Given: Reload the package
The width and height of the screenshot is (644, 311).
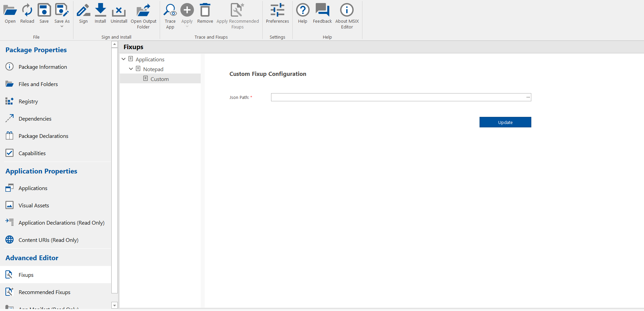Looking at the screenshot, I should 27,11.
